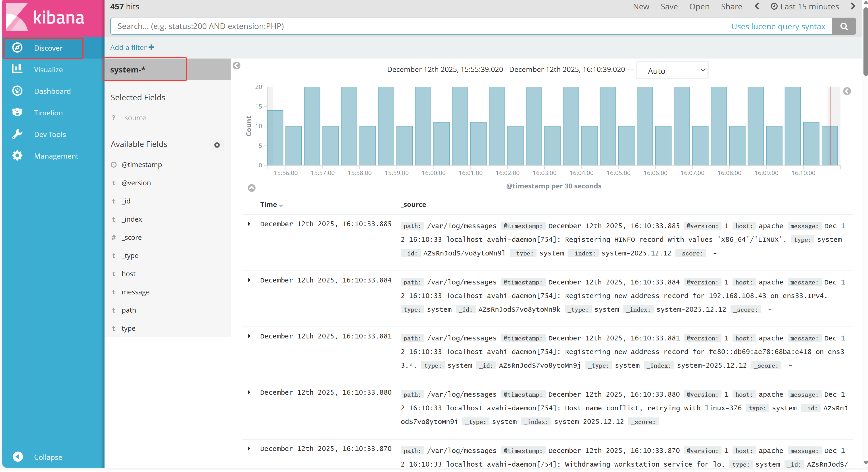Click the Available Fields heading
The width and height of the screenshot is (868, 472).
click(139, 144)
